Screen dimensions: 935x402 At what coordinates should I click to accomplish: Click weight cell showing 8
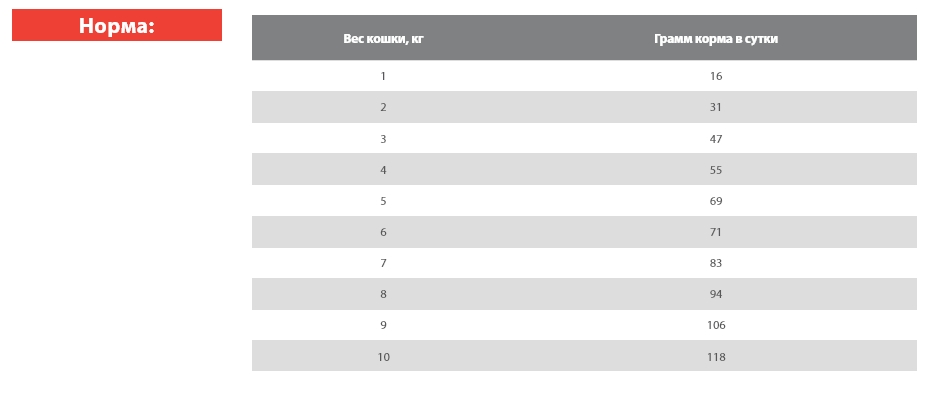(383, 294)
